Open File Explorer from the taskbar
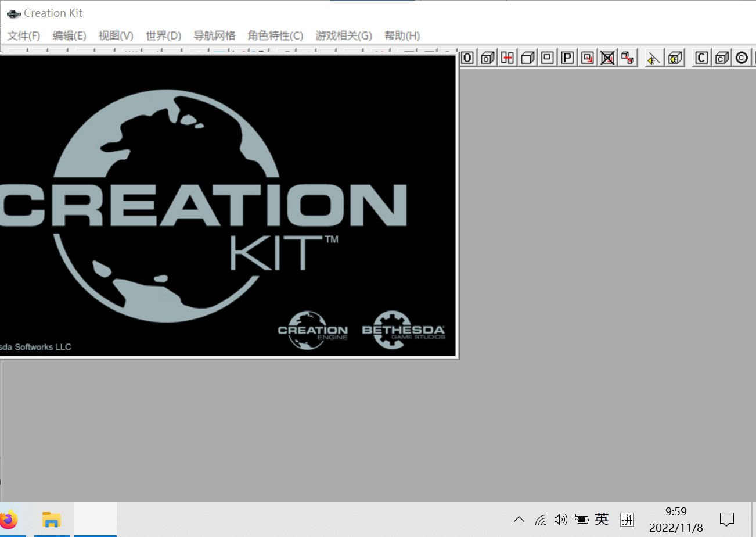 tap(52, 520)
